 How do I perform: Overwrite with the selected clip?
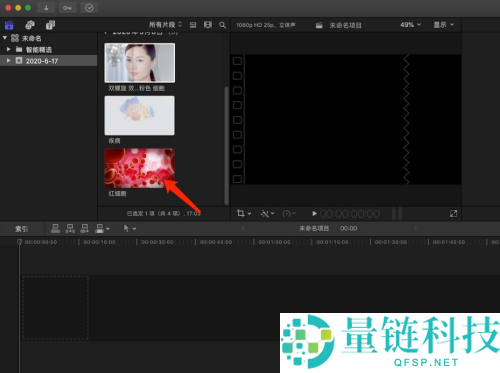[x=99, y=228]
